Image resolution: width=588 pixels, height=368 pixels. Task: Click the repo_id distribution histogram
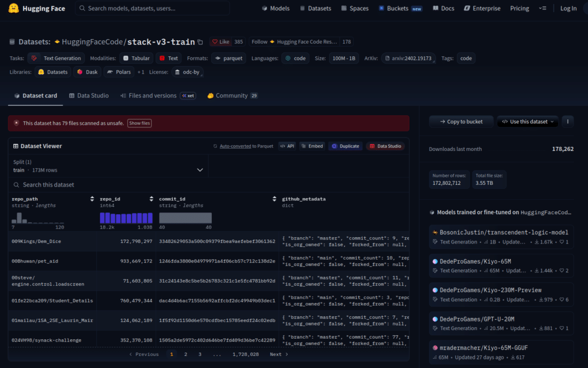pos(126,218)
